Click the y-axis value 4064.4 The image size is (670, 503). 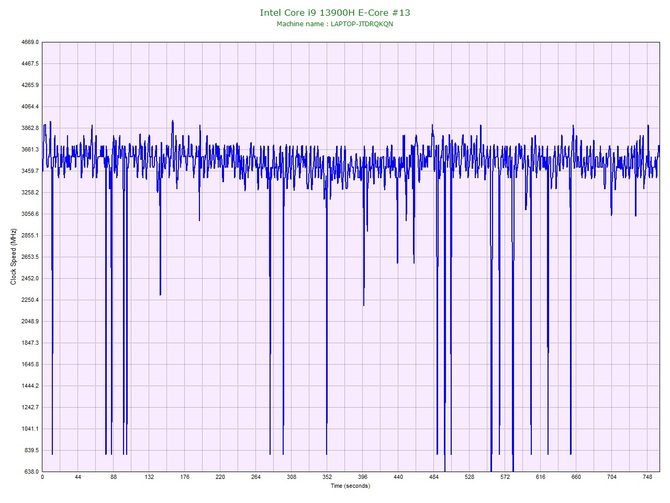(x=29, y=106)
